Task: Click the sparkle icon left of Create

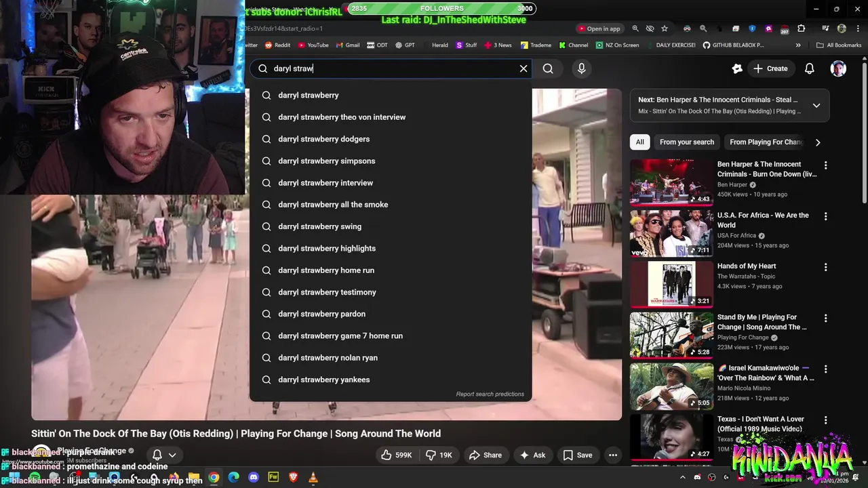Action: (x=737, y=68)
